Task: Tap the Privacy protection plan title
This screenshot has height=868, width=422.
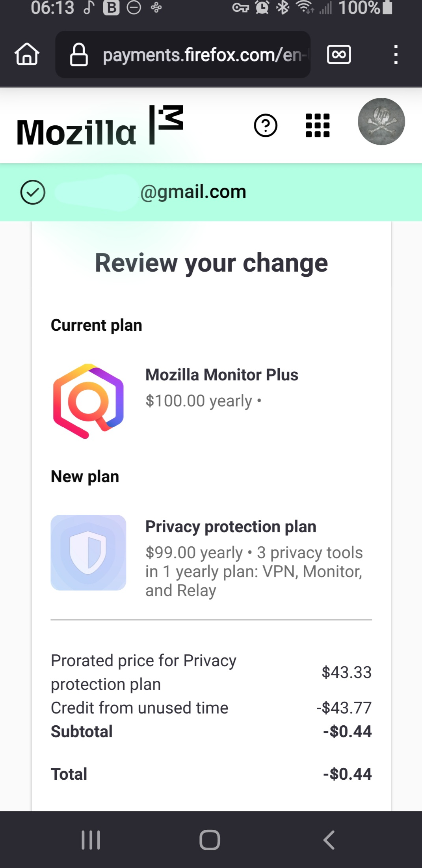Action: (231, 527)
